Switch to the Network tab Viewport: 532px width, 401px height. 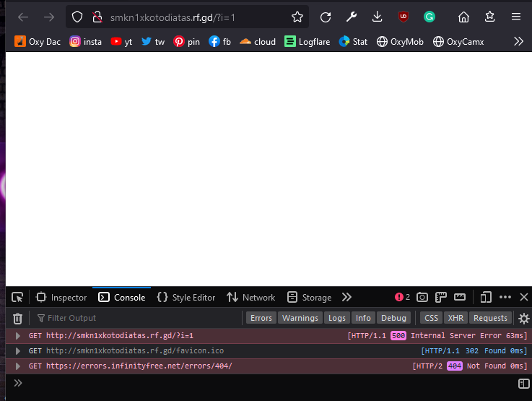pyautogui.click(x=250, y=297)
